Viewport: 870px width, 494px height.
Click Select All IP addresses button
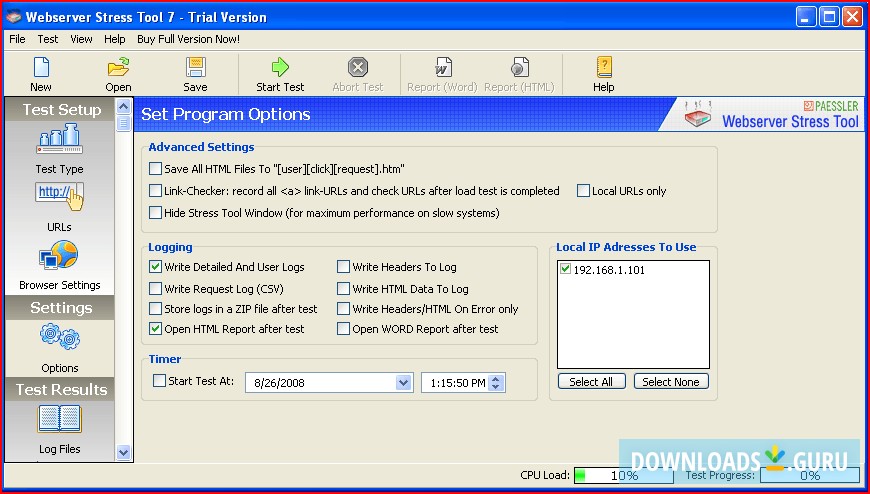click(x=591, y=381)
